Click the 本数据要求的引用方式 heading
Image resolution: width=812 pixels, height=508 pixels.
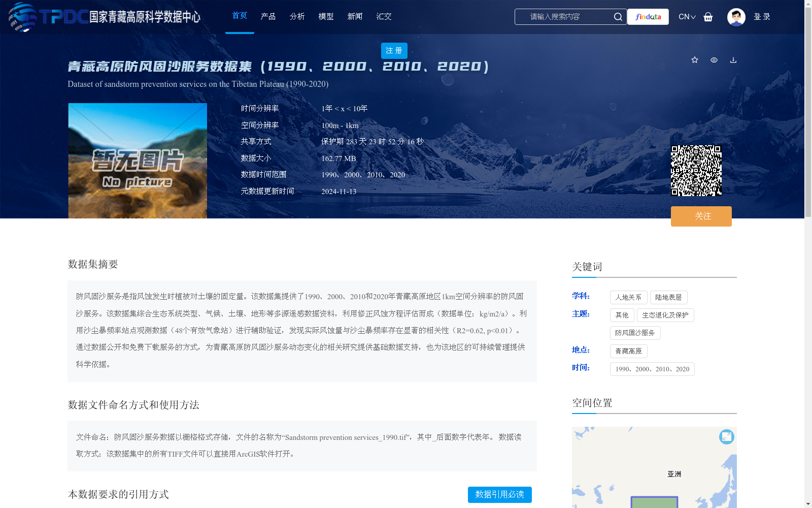coord(118,494)
